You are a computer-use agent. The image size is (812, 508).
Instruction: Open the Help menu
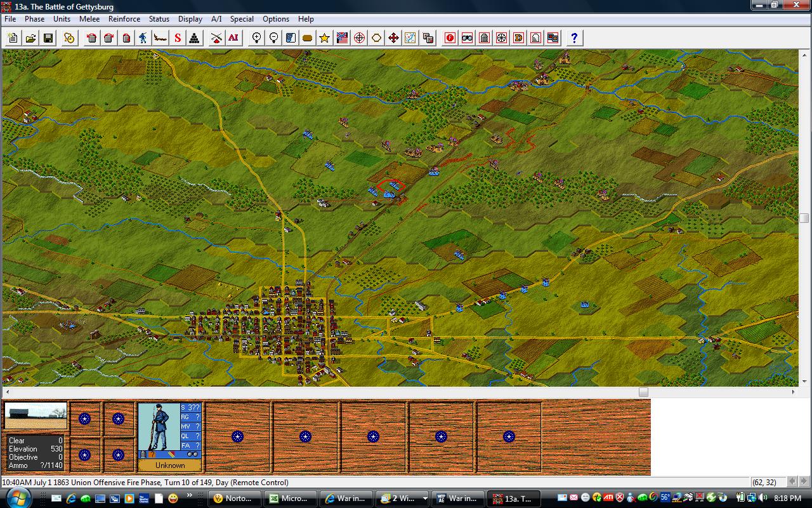306,19
